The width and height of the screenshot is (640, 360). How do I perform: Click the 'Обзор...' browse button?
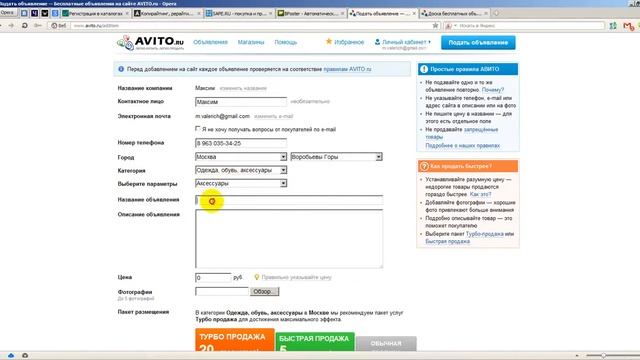click(264, 291)
